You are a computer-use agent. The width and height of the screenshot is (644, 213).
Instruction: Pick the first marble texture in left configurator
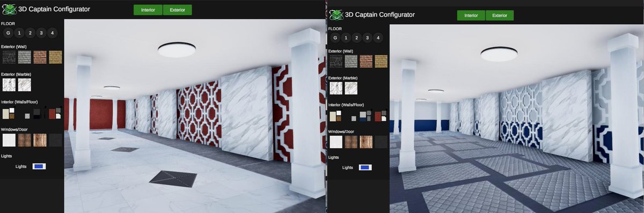pos(9,85)
